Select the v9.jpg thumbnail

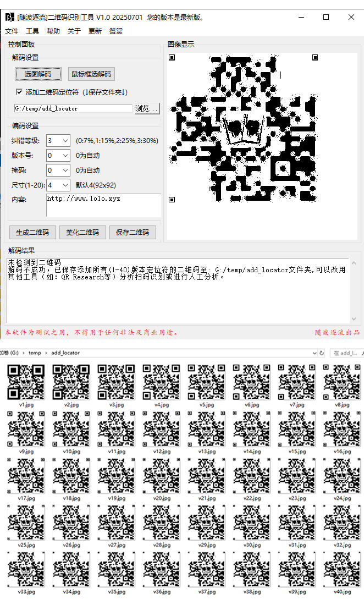pyautogui.click(x=26, y=428)
